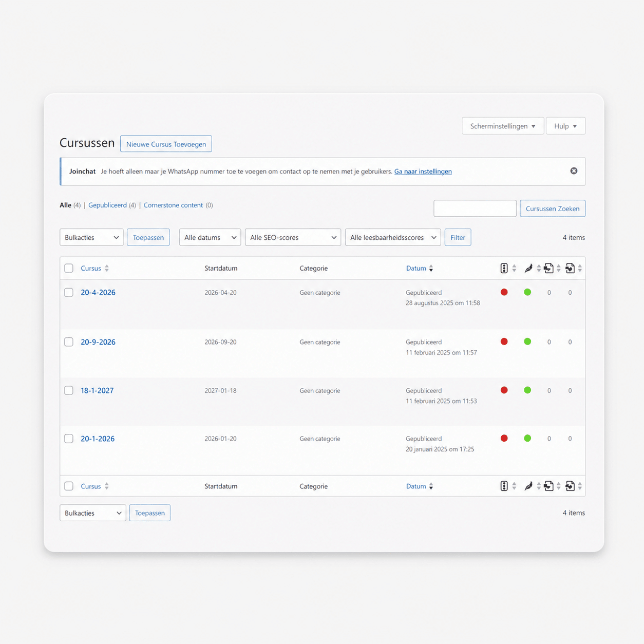644x644 pixels.
Task: Sort by readability feather icon in table header
Action: point(528,268)
